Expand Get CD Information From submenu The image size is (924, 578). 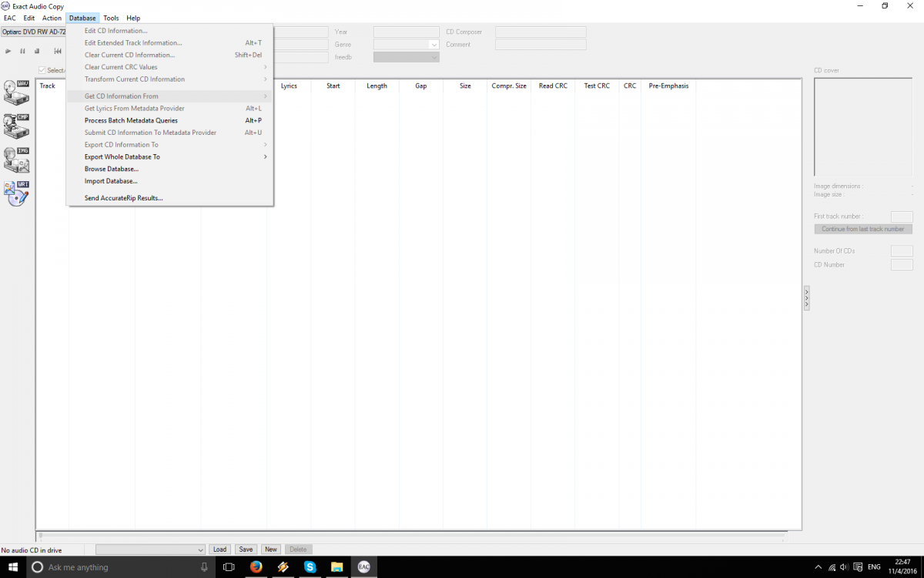pyautogui.click(x=169, y=96)
